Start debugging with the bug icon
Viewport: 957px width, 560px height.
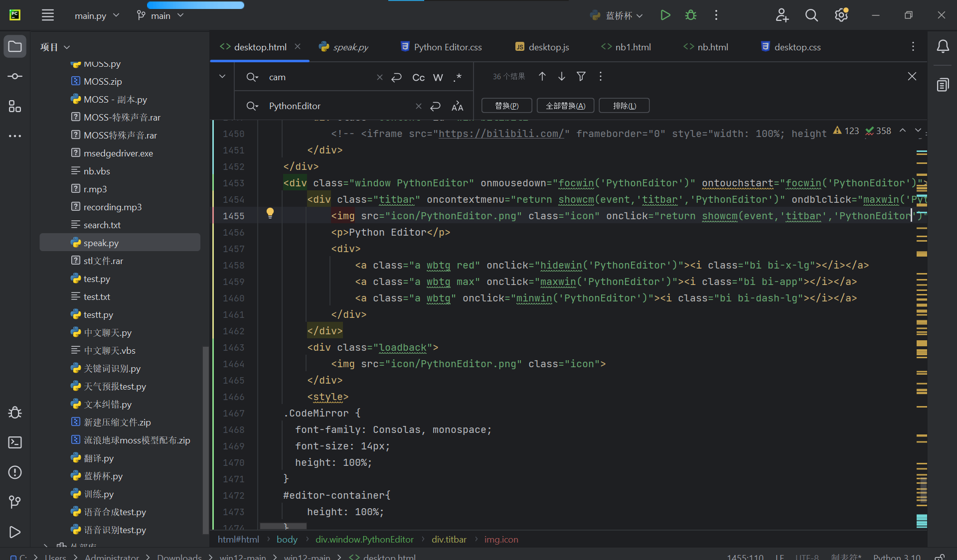(691, 15)
